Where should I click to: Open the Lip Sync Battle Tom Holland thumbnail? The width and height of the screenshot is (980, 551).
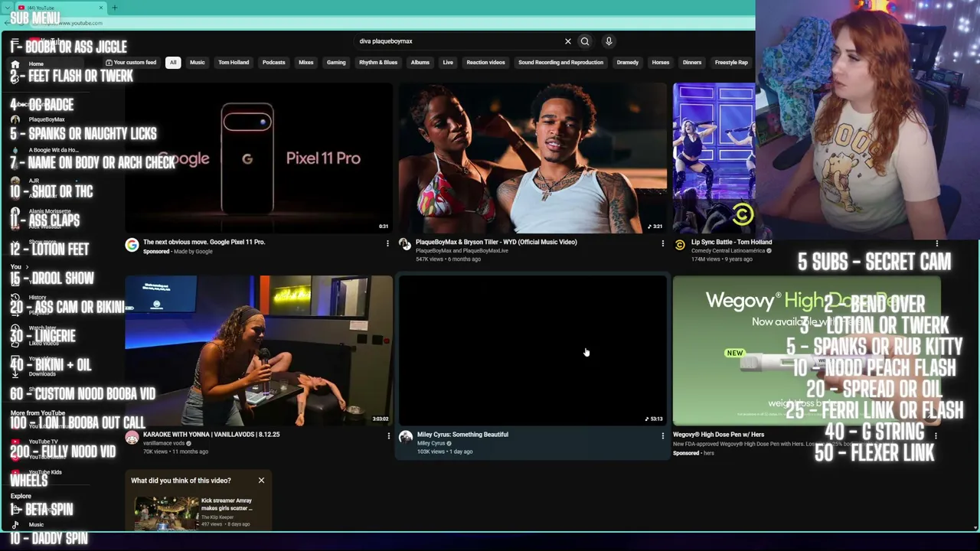[x=714, y=158]
